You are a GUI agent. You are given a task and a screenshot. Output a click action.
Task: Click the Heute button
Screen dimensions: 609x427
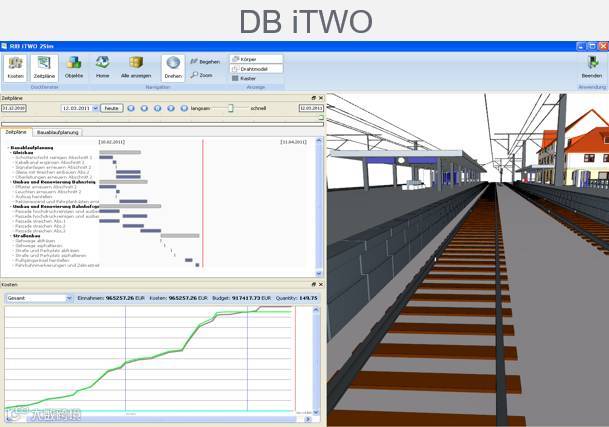[112, 108]
